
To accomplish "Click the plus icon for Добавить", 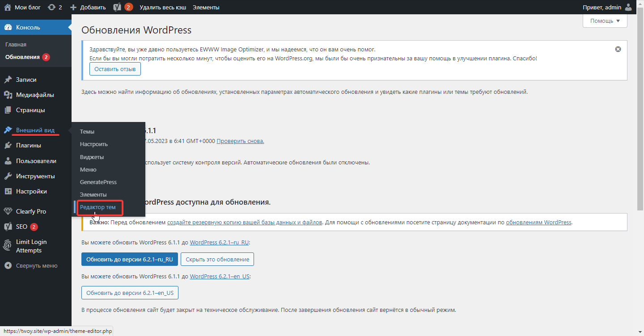I will tap(74, 7).
